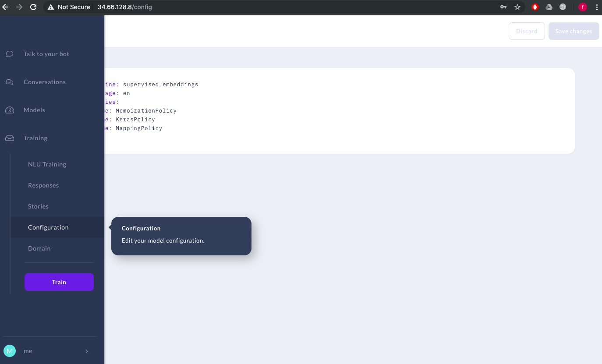
Task: Expand the me account chevron
Action: click(86, 351)
